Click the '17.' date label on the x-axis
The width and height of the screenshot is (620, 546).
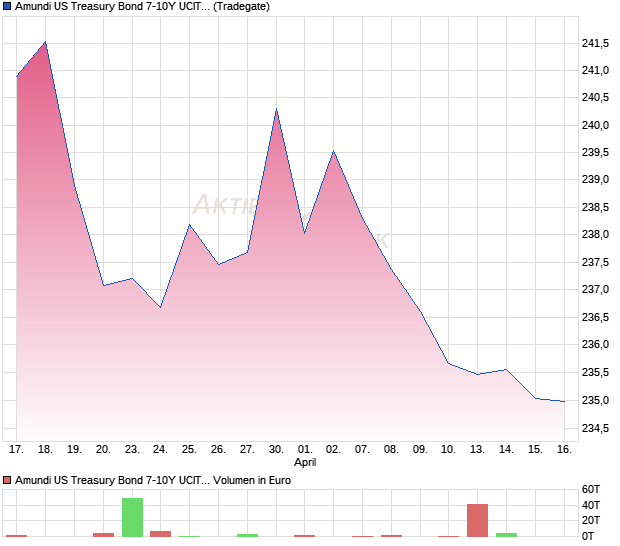17,449
